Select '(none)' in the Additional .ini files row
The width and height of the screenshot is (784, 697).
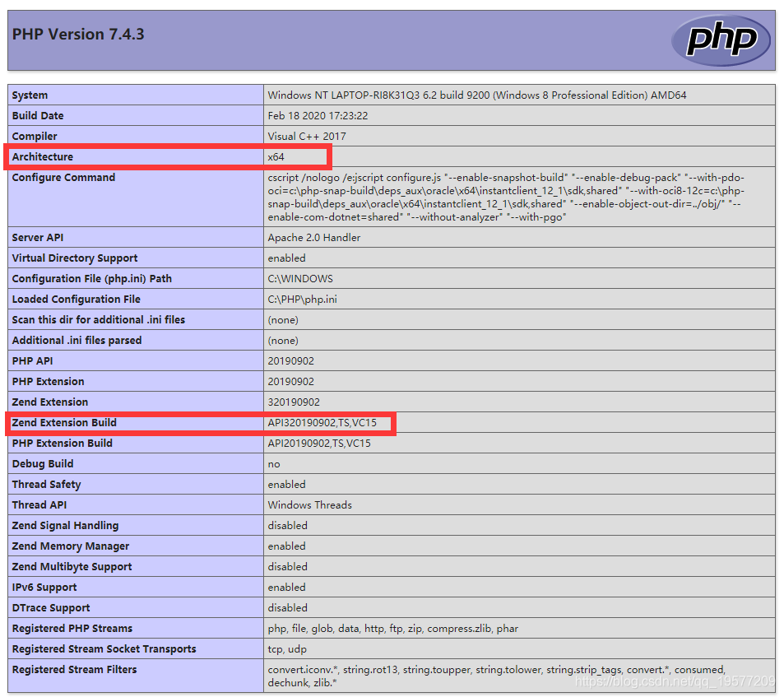click(x=283, y=341)
